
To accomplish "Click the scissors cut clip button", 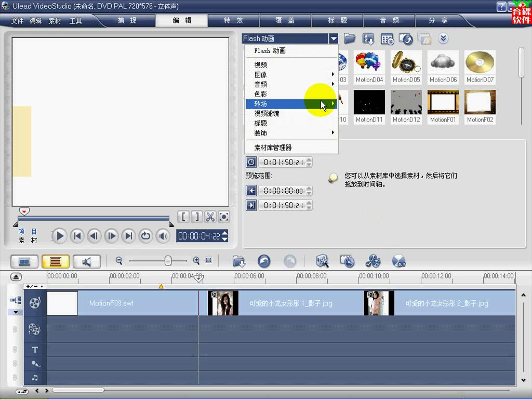I will tap(210, 217).
